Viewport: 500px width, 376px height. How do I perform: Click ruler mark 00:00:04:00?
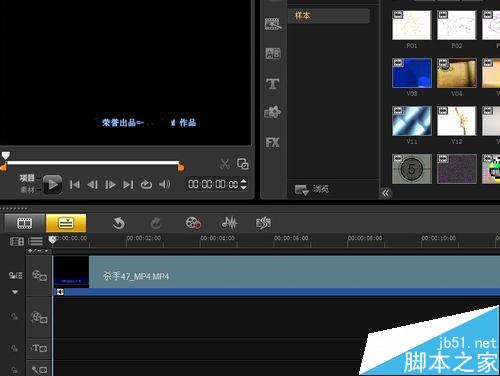click(217, 238)
